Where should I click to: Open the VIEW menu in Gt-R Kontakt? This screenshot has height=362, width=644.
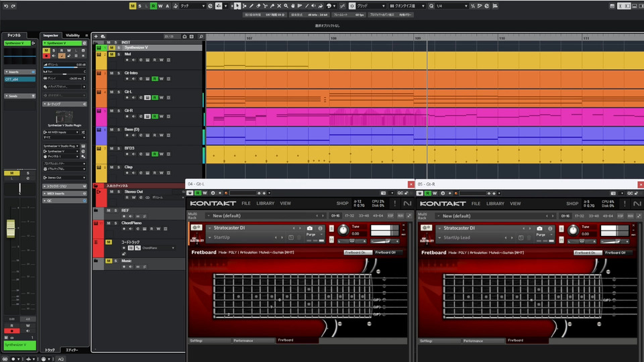click(x=515, y=204)
